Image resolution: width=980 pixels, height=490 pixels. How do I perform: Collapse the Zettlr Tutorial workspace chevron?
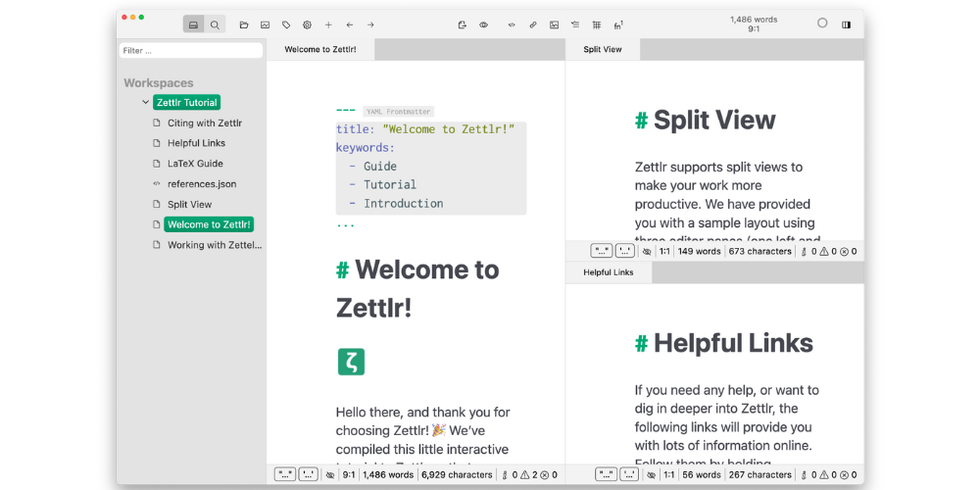pos(146,102)
